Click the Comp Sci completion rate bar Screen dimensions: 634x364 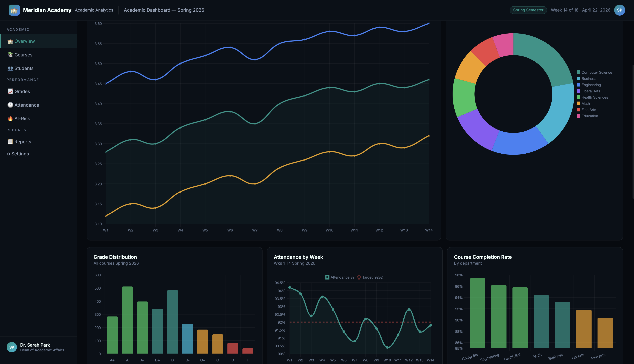coord(477,313)
